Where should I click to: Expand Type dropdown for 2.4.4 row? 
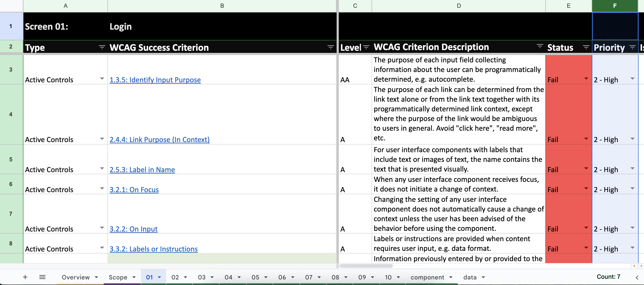[102, 139]
